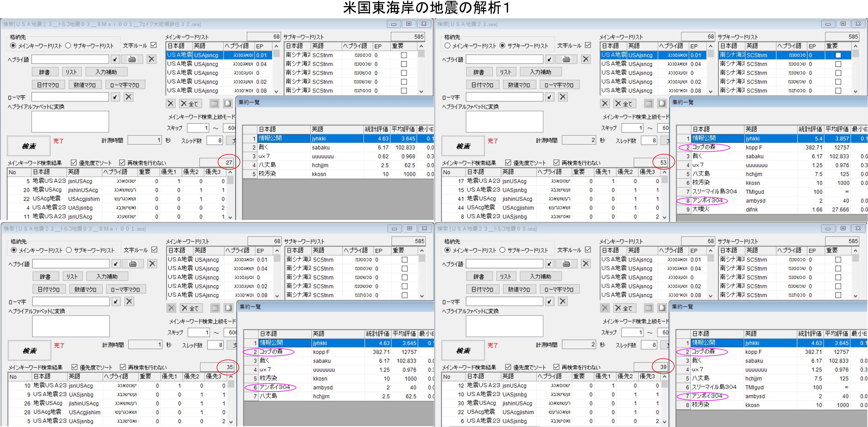Toggle 文字ルール checkbox in フェイク大統領辞任32.sea window
868x427 pixels.
(154, 45)
